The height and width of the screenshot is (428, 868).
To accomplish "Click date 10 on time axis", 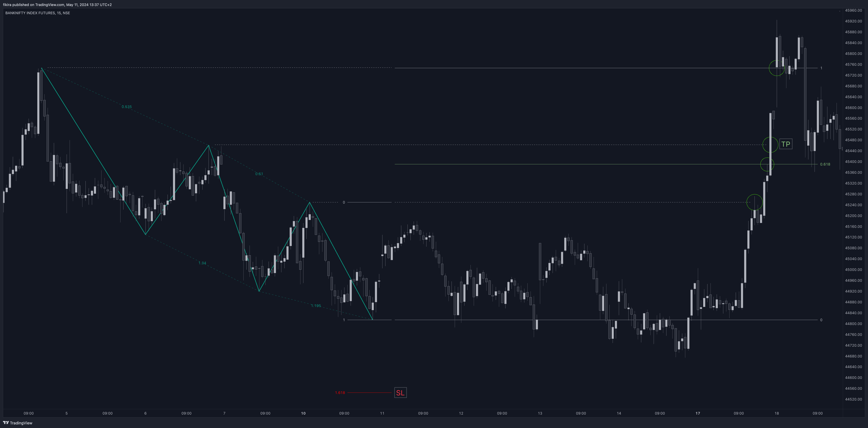I will pyautogui.click(x=303, y=413).
